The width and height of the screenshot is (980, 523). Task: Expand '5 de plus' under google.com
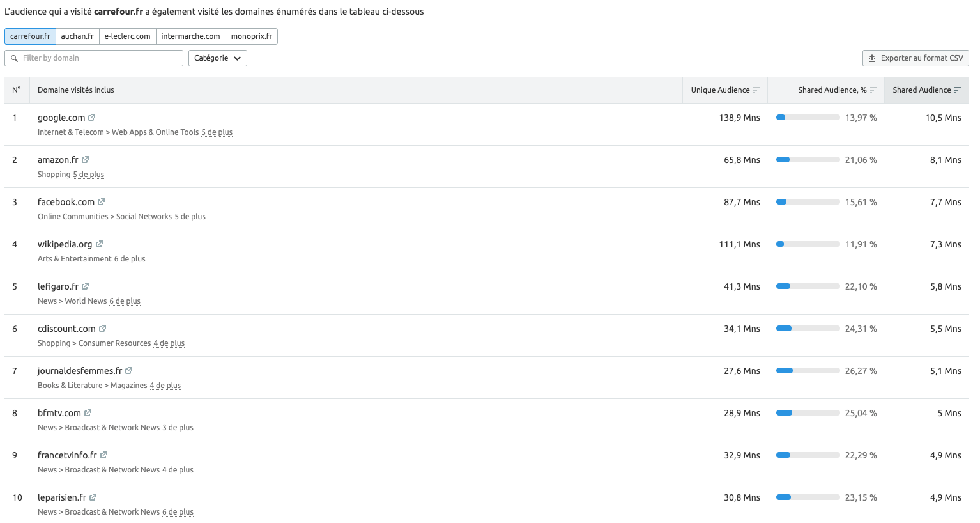(217, 132)
